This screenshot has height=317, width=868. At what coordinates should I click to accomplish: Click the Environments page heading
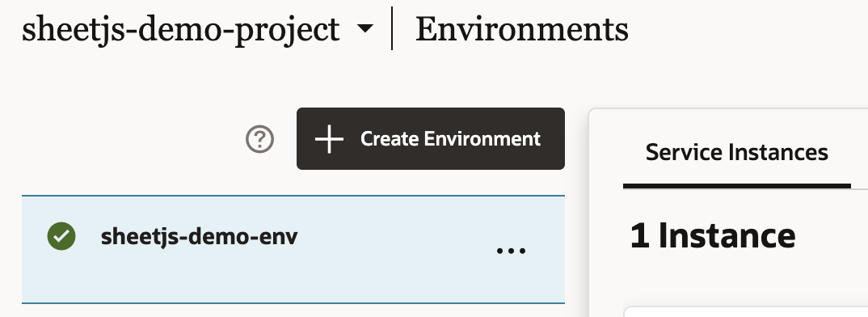point(522,29)
